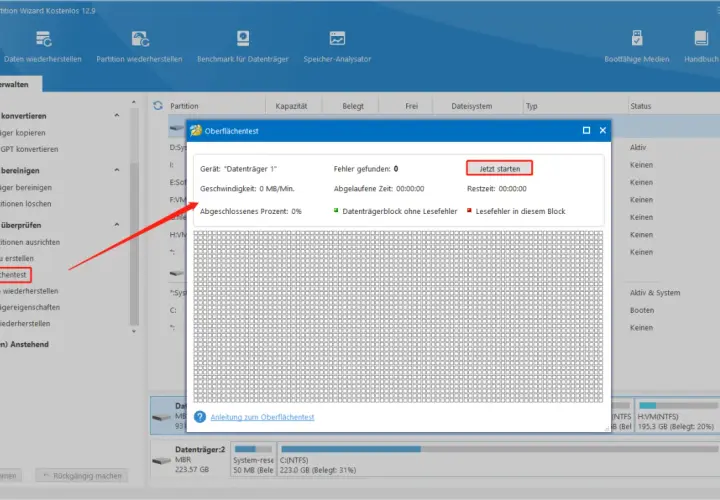Select sidebar item ending 'e wiederherstellen'

[29, 291]
